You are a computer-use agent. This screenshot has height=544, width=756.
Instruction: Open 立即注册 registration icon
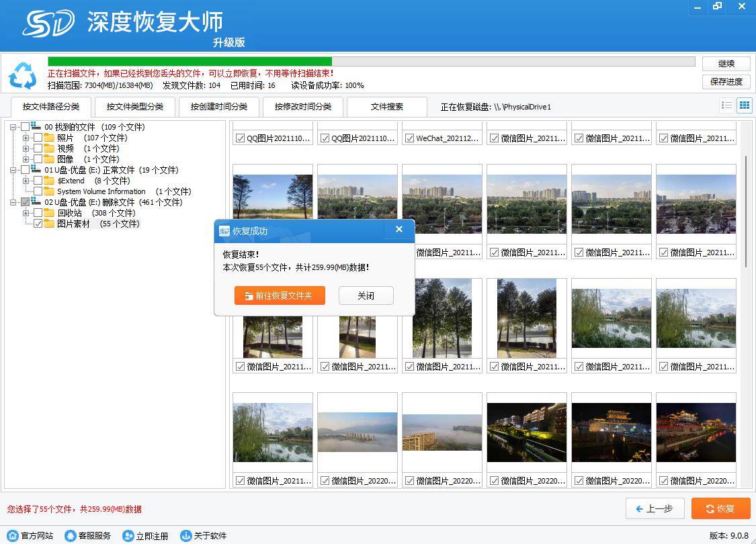pos(128,535)
